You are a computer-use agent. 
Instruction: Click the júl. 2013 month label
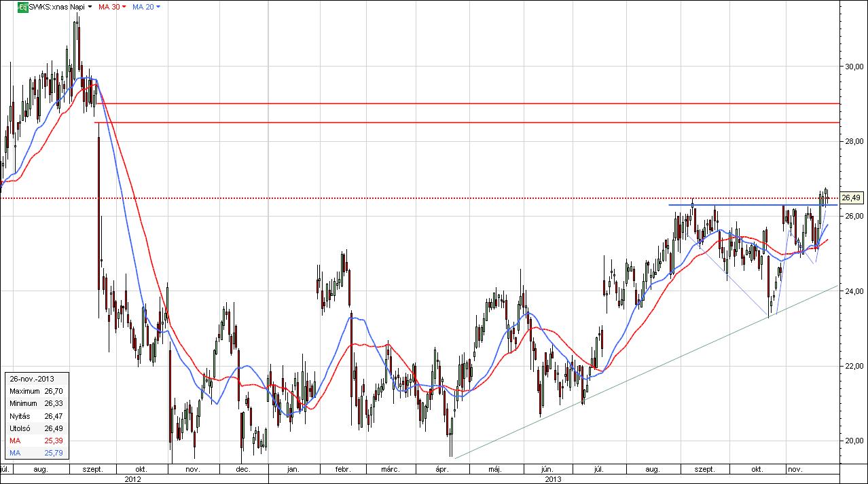click(x=598, y=469)
